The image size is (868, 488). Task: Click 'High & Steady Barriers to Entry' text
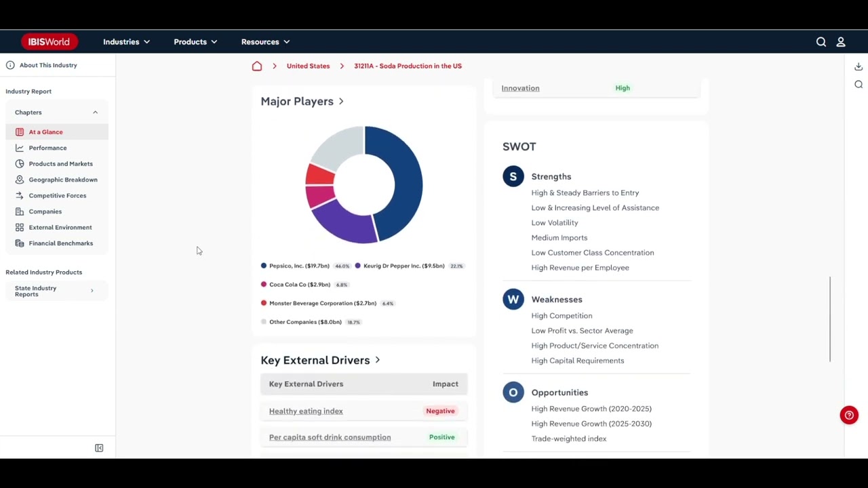585,193
